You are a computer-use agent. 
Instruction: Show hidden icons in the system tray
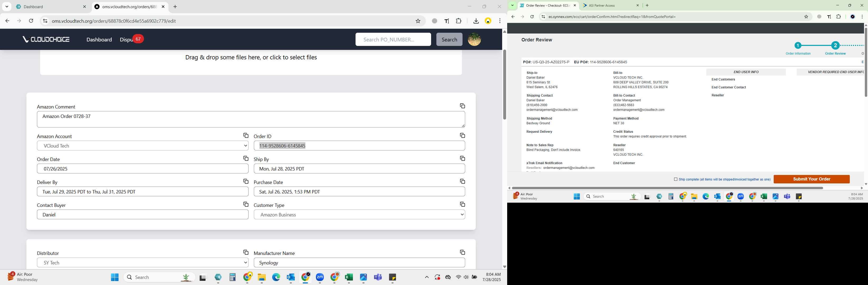pyautogui.click(x=427, y=277)
